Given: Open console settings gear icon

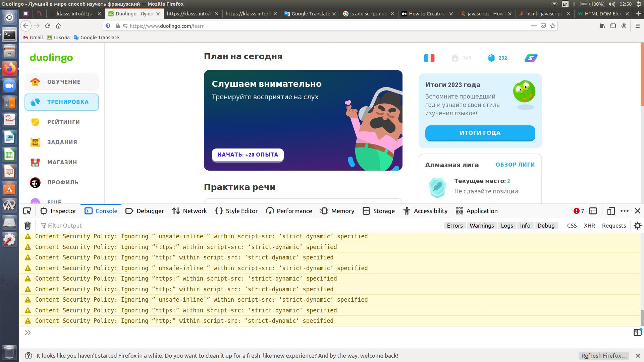Looking at the screenshot, I should 637,226.
